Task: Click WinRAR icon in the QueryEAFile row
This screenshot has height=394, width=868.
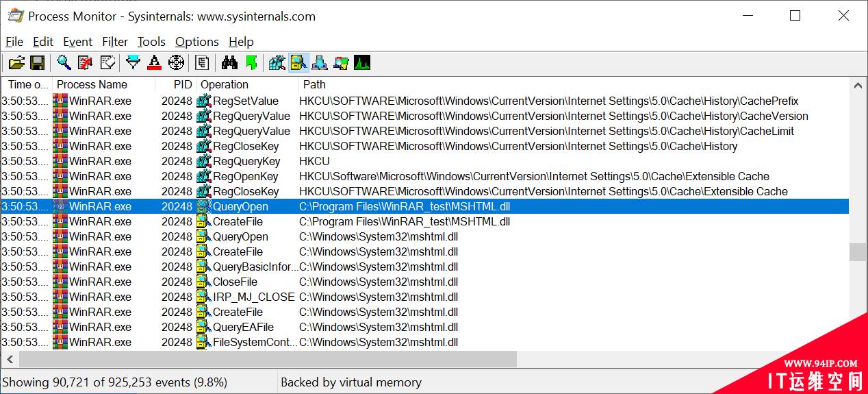Action: pos(60,327)
